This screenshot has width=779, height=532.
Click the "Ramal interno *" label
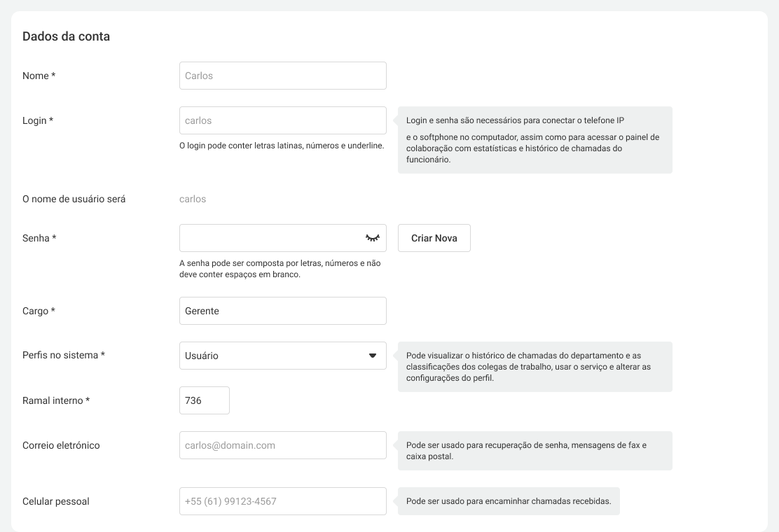click(x=56, y=400)
